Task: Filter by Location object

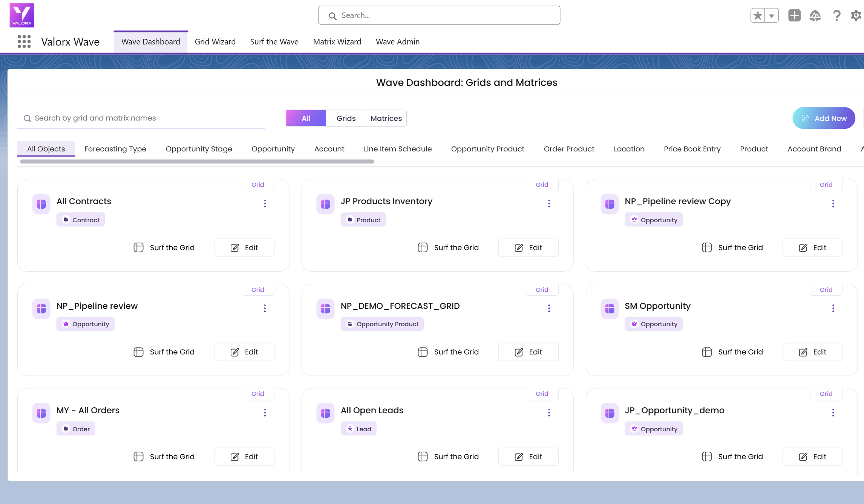Action: [629, 149]
